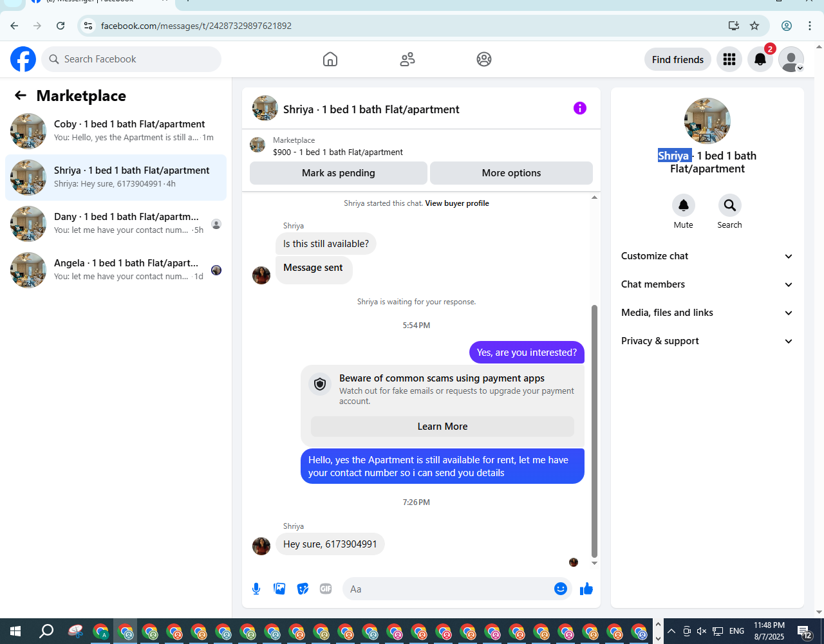This screenshot has width=824, height=644.
Task: Open the apps grid menu icon
Action: point(729,59)
